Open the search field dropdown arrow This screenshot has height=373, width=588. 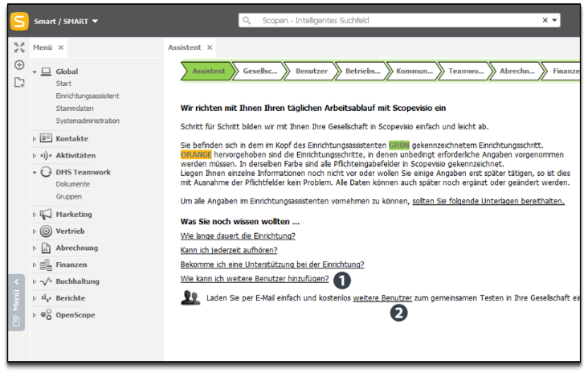pos(554,20)
